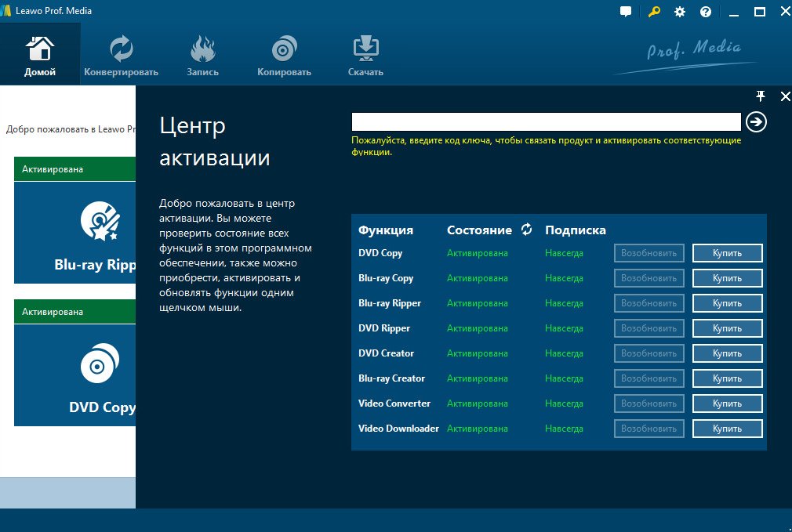Click Купить for Video Downloader
The height and width of the screenshot is (532, 792).
(x=728, y=429)
